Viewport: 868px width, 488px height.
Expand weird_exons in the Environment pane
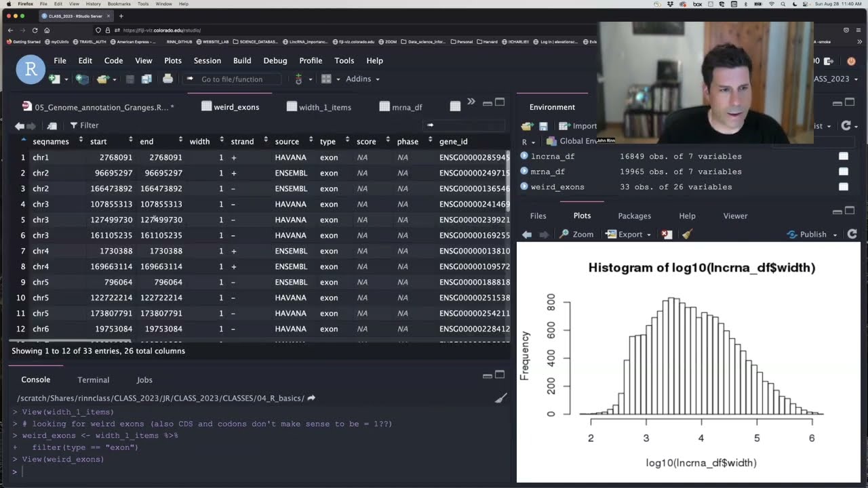click(x=524, y=187)
